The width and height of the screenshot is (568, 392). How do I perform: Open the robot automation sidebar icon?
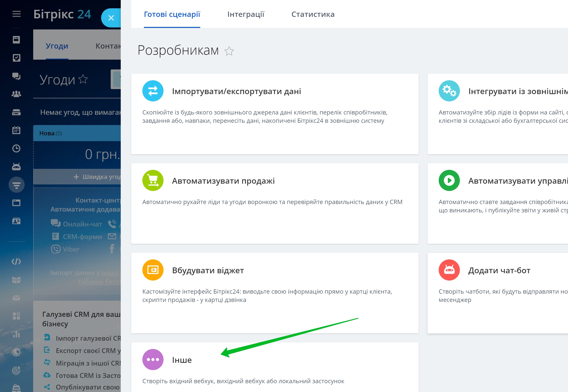(16, 167)
